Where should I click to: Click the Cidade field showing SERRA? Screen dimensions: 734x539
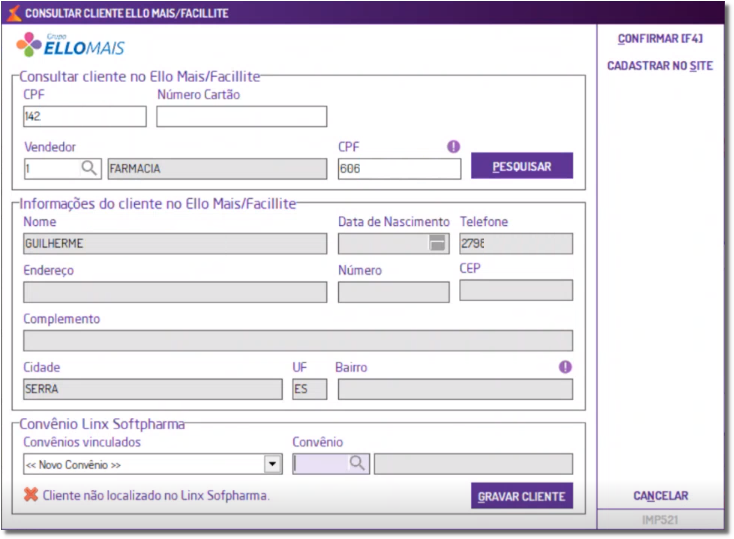click(x=153, y=389)
